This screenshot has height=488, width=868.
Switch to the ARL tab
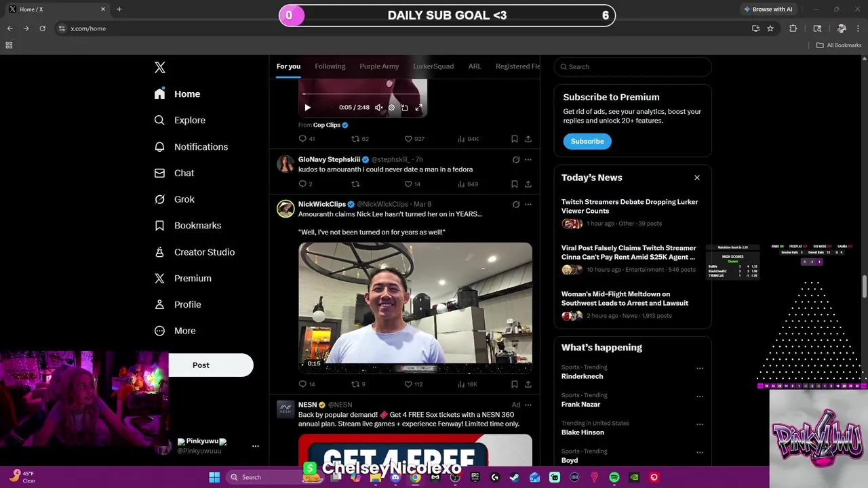(x=475, y=66)
